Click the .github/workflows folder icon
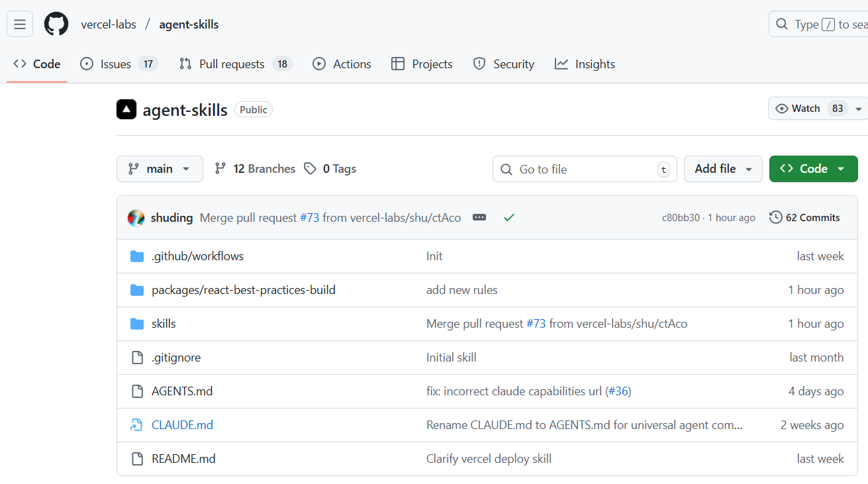This screenshot has width=868, height=484. click(137, 256)
